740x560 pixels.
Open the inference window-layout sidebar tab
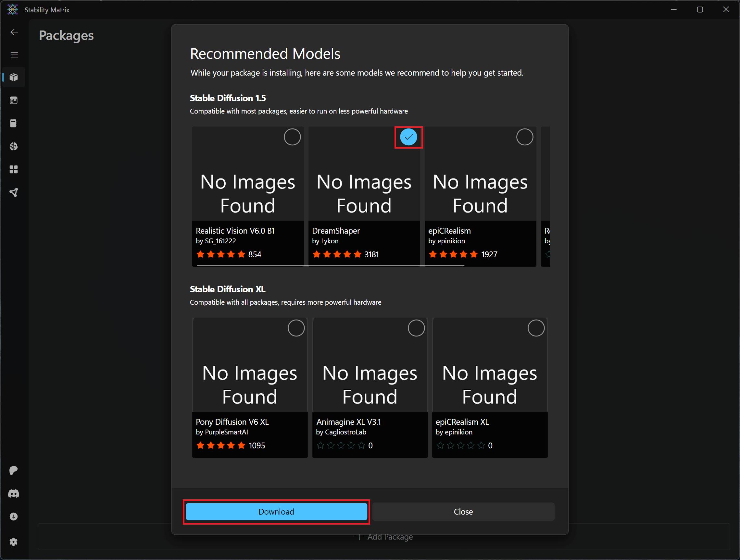pyautogui.click(x=14, y=100)
